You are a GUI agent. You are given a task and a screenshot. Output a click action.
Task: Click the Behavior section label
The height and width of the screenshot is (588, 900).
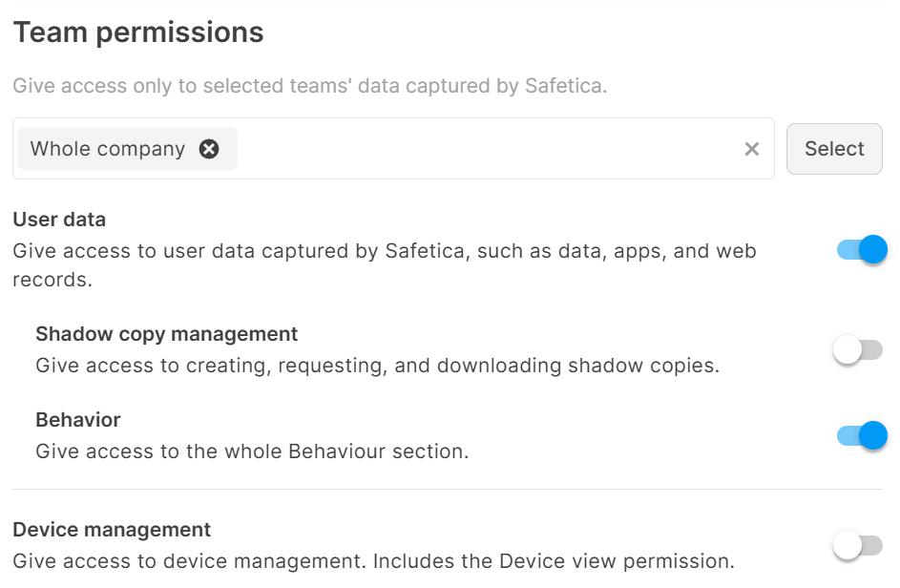point(78,420)
